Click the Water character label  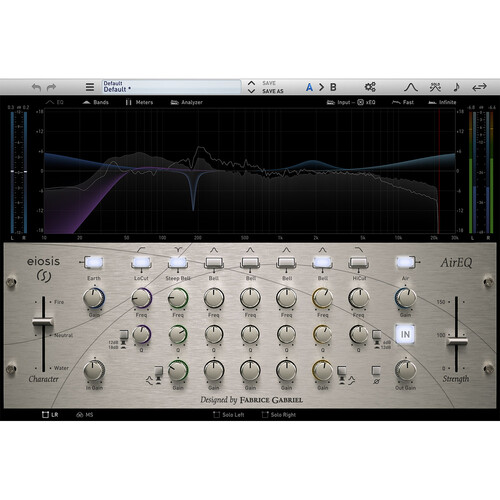coord(61,368)
